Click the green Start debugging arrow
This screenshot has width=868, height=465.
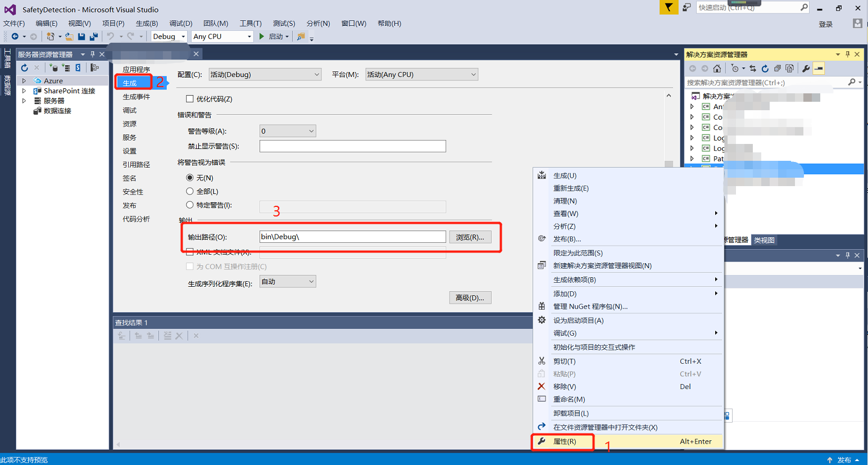tap(262, 37)
